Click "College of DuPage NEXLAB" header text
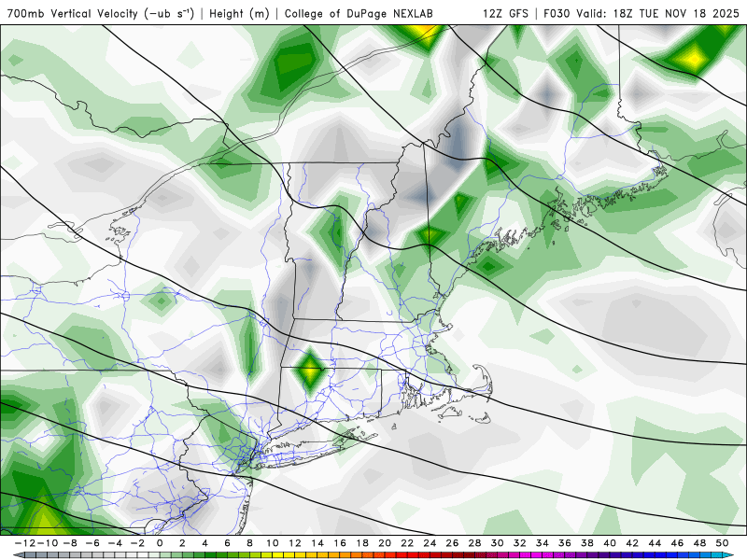 (x=359, y=13)
